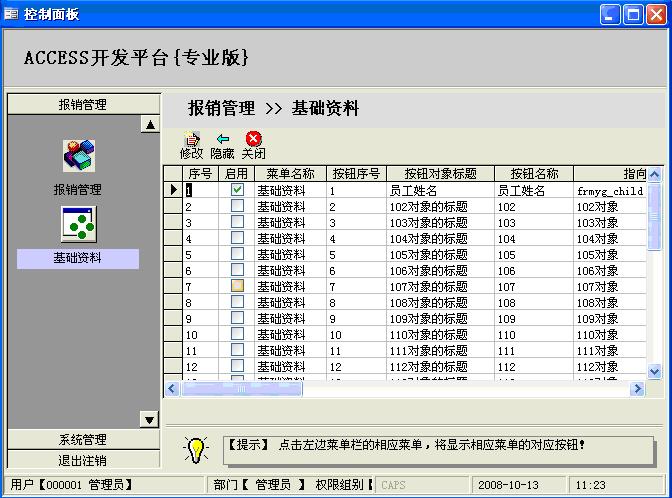The image size is (672, 498).
Task: Click the 修改 (modify) toolbar icon
Action: (192, 139)
